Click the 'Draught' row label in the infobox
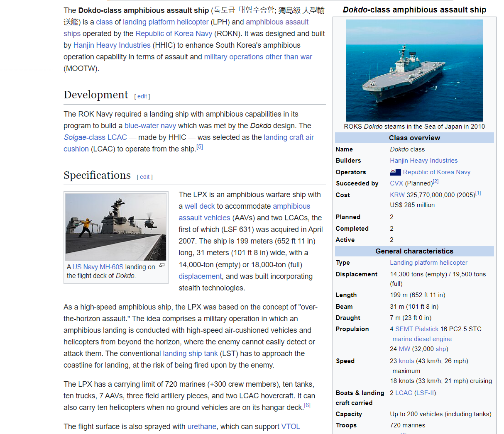This screenshot has width=504, height=434. [x=348, y=318]
